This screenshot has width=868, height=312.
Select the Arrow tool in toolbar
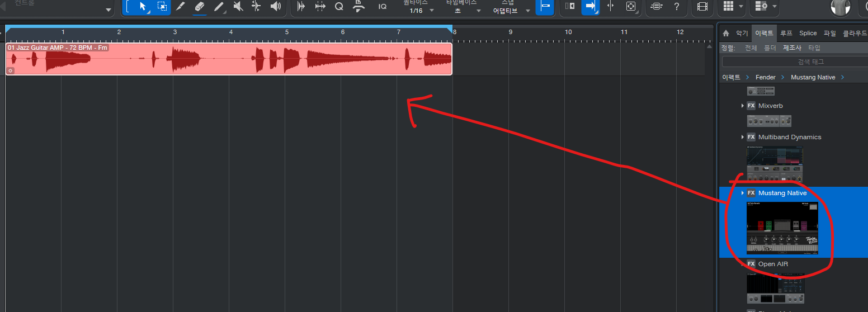(x=143, y=6)
